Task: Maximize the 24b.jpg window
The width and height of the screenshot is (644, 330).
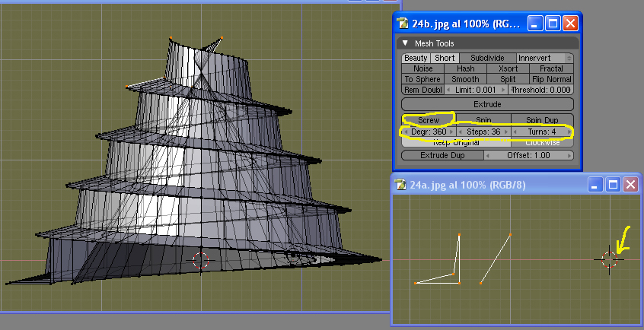Action: [x=553, y=24]
